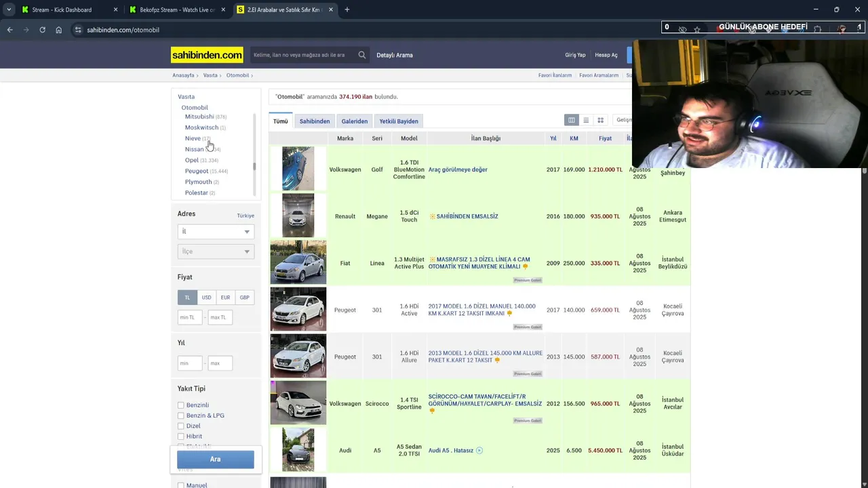Click Giriş Yap login link
868x488 pixels.
tap(575, 55)
